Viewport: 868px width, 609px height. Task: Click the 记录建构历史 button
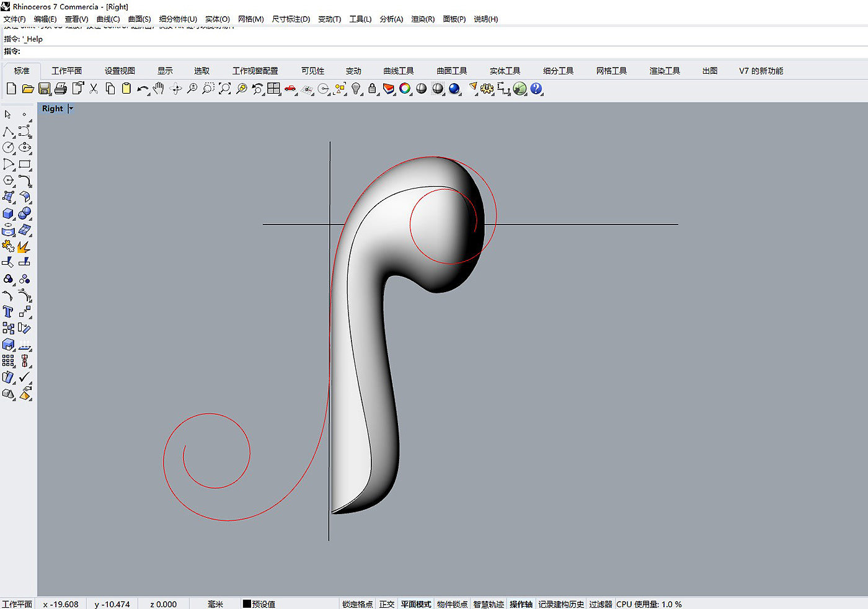560,604
